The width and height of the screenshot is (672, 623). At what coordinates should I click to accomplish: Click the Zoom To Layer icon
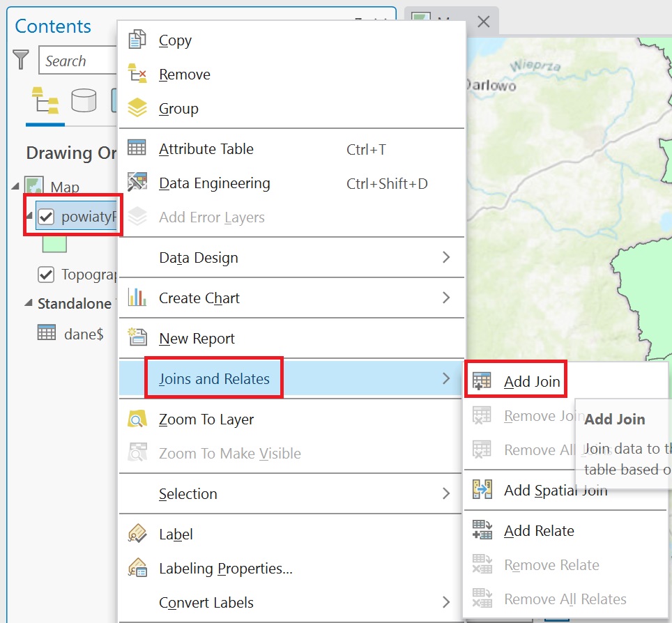coord(137,419)
